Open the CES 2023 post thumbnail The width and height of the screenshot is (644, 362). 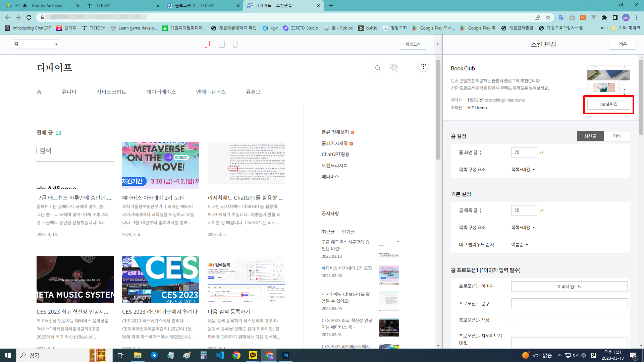tap(161, 280)
